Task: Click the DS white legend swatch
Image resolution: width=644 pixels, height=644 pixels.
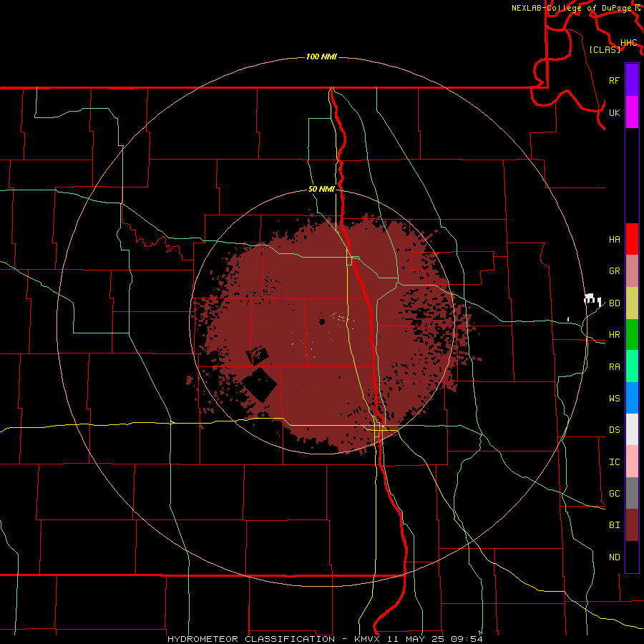Action: [x=632, y=429]
